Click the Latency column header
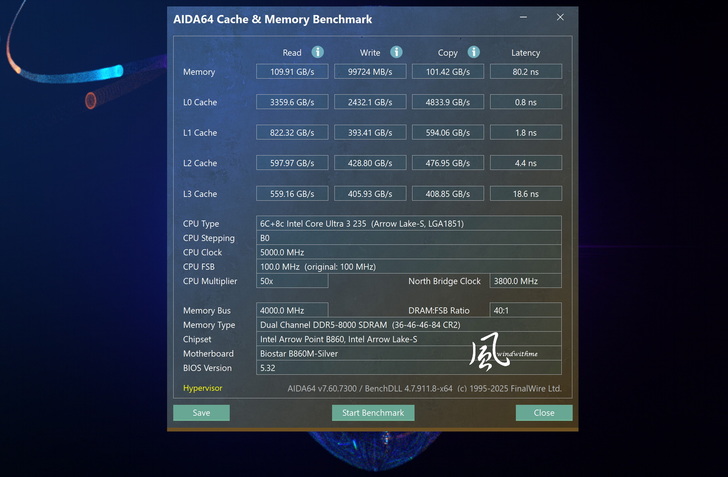 click(526, 52)
